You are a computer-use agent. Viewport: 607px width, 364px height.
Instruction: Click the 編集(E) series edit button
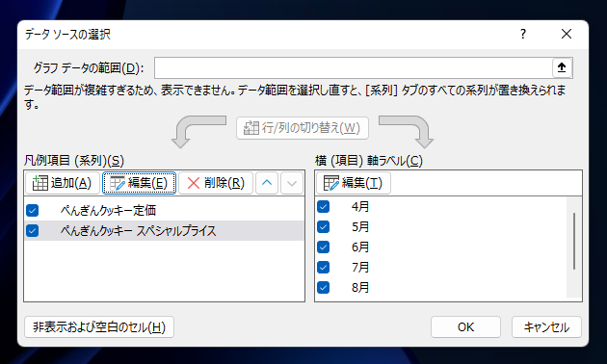[x=139, y=183]
